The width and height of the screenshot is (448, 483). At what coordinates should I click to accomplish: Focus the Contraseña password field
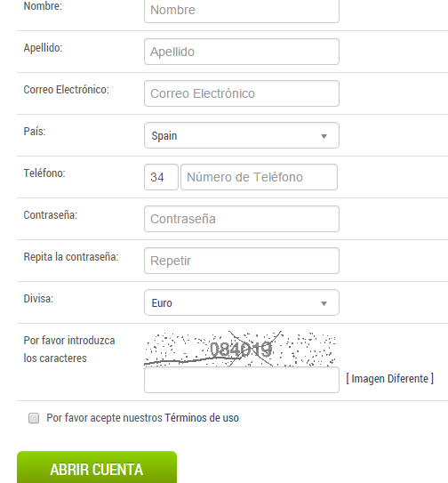pos(242,219)
